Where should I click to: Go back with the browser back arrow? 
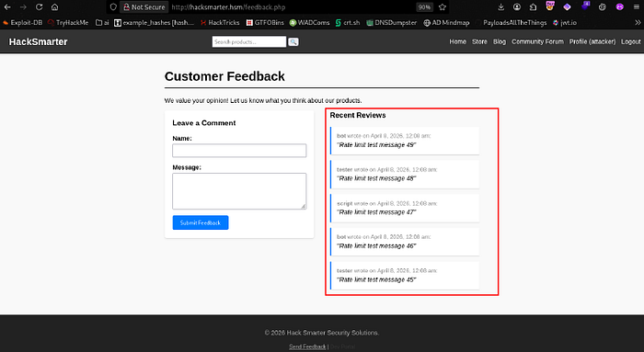click(x=7, y=7)
